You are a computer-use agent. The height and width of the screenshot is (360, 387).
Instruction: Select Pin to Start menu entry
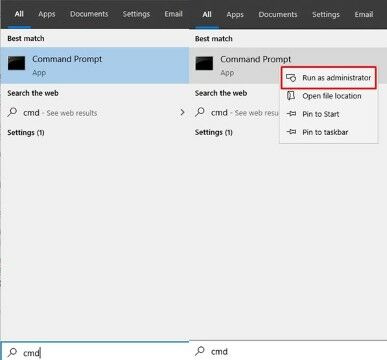pyautogui.click(x=329, y=114)
